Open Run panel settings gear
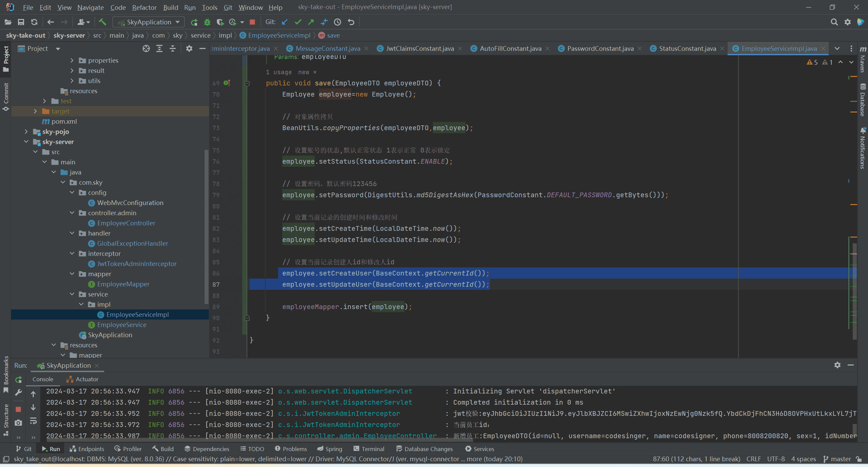868x467 pixels. click(x=837, y=365)
